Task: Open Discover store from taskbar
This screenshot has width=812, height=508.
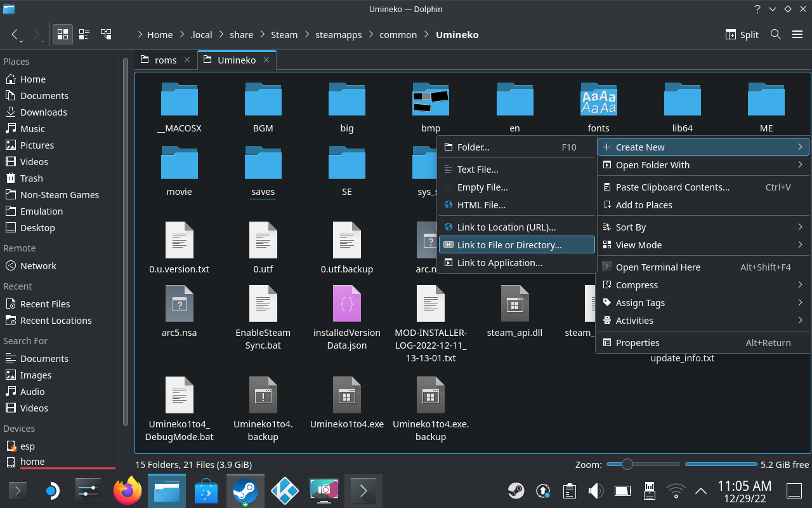Action: [x=206, y=491]
